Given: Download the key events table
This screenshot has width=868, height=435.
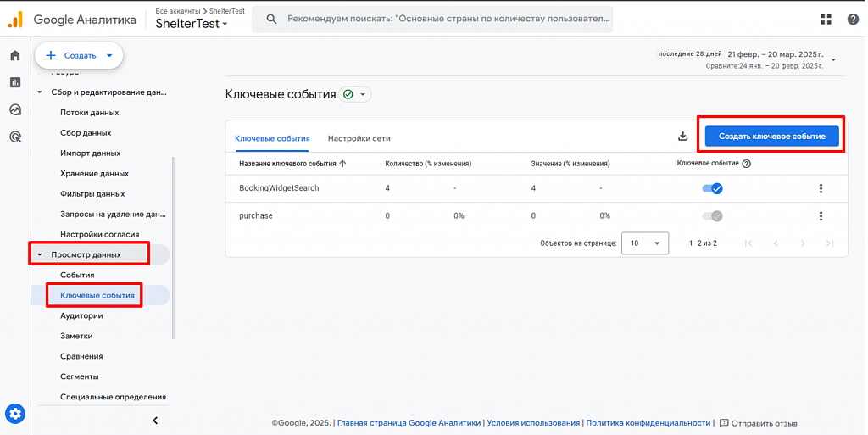Looking at the screenshot, I should (682, 137).
